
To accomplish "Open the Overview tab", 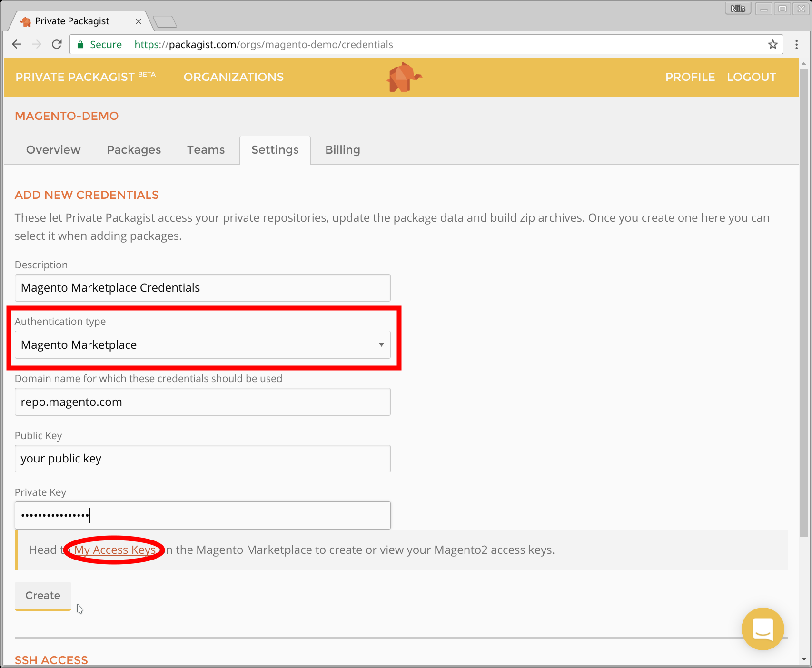I will [53, 150].
